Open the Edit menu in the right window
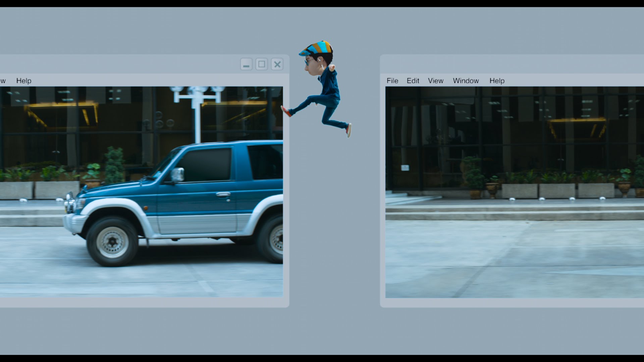Screen dimensions: 644x362 pyautogui.click(x=413, y=81)
